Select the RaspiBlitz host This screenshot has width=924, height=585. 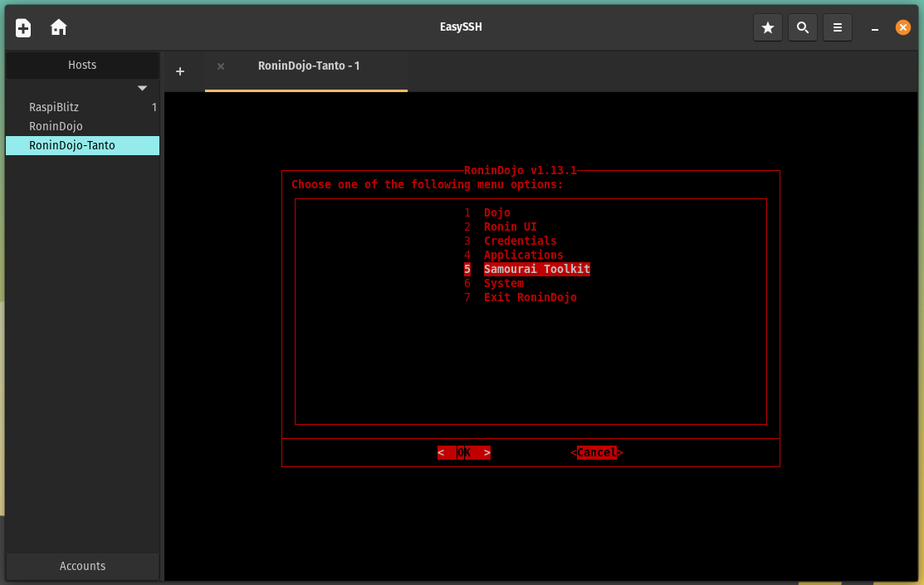[x=82, y=107]
